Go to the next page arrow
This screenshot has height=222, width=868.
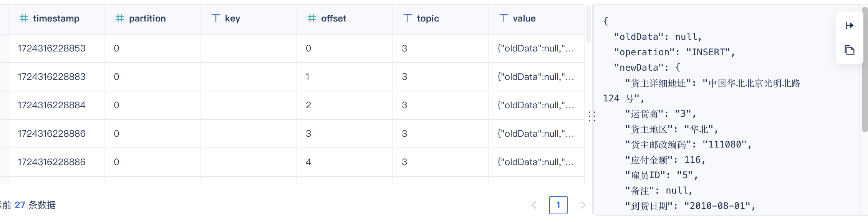click(x=583, y=205)
